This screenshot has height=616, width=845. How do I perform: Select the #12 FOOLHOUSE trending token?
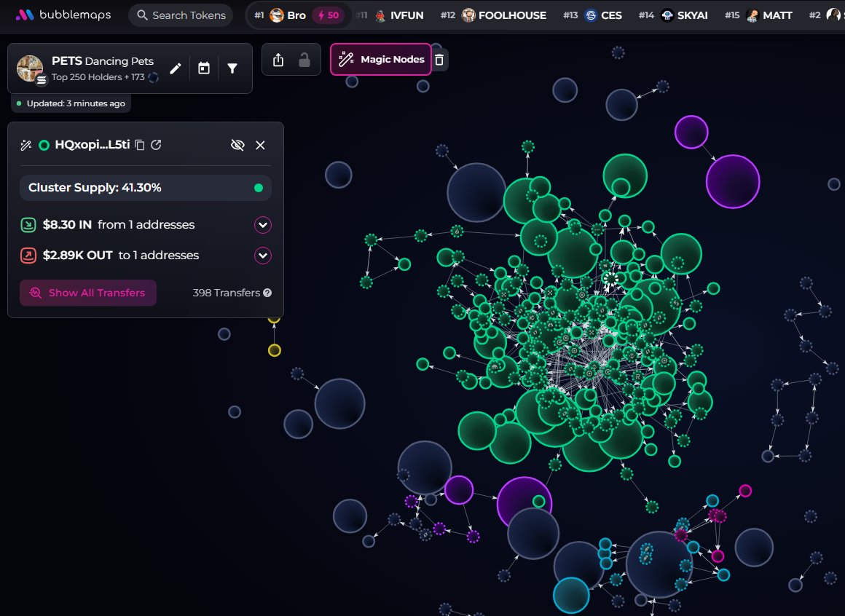tap(504, 15)
